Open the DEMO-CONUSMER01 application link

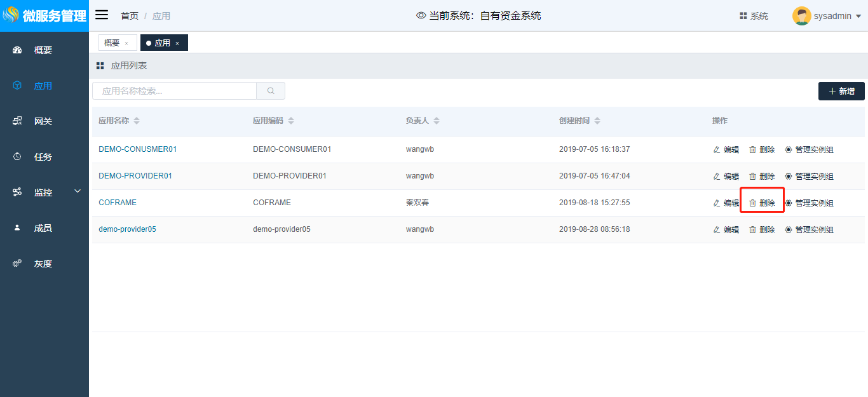[x=137, y=149]
